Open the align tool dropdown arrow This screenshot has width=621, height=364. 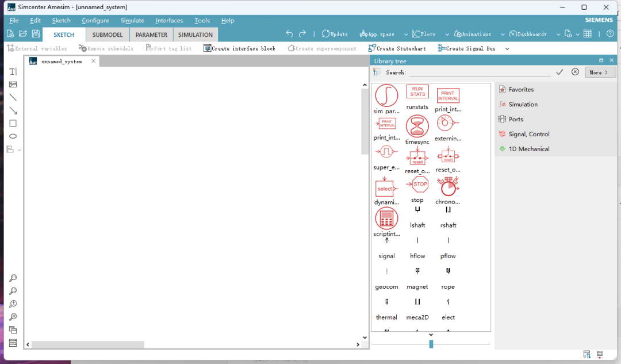coord(19,150)
